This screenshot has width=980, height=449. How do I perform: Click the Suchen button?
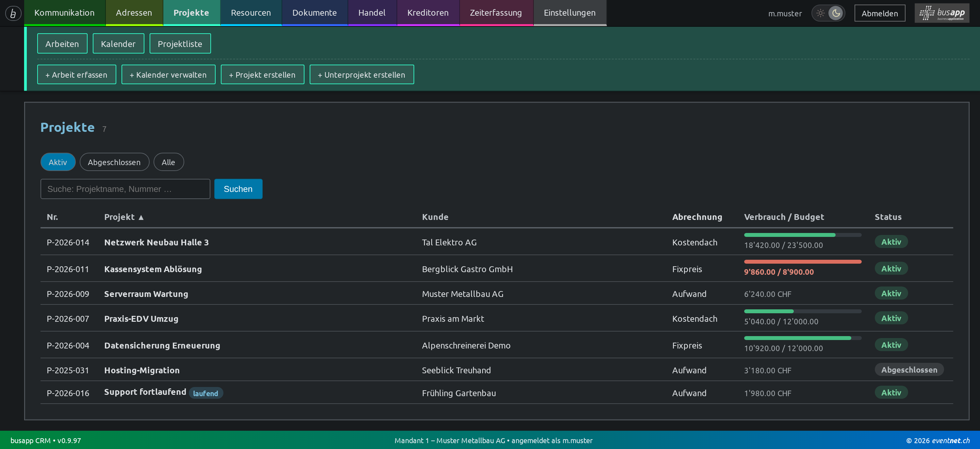click(238, 189)
